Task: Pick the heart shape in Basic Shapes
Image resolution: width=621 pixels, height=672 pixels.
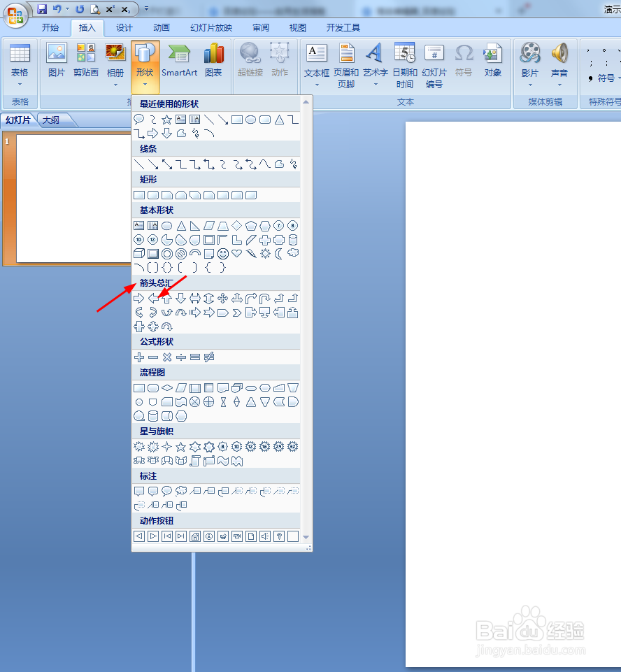Action: (x=237, y=254)
